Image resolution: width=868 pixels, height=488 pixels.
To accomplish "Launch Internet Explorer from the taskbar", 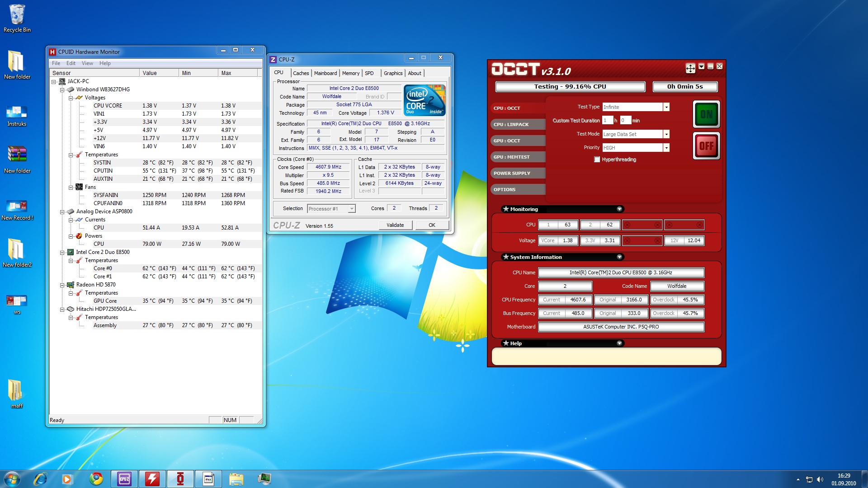I will [x=40, y=479].
